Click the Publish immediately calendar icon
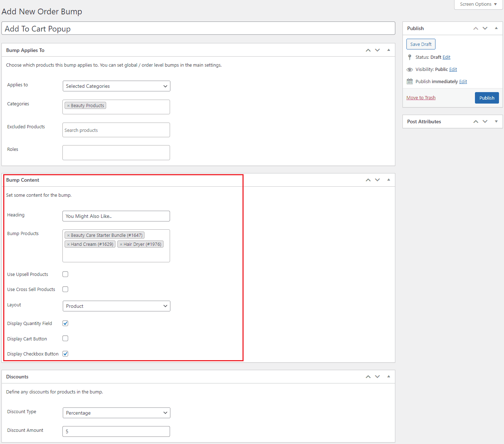Screen dimensions: 504x444 point(410,81)
